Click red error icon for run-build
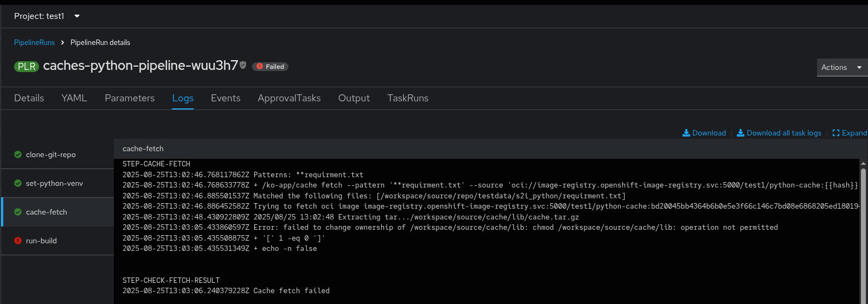The height and width of the screenshot is (304, 868). click(18, 241)
